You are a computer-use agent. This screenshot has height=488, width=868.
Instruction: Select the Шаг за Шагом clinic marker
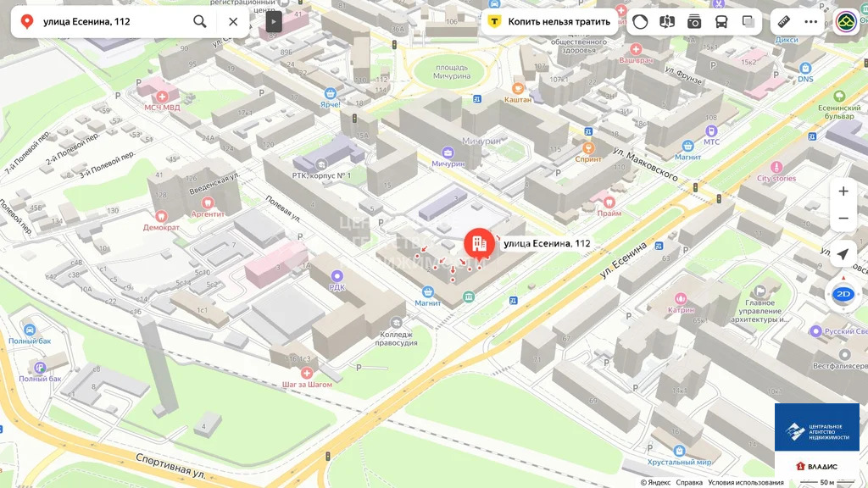click(307, 374)
